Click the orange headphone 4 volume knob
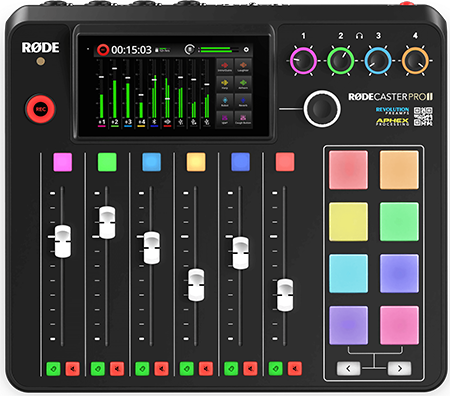The image size is (450, 396). point(415,61)
